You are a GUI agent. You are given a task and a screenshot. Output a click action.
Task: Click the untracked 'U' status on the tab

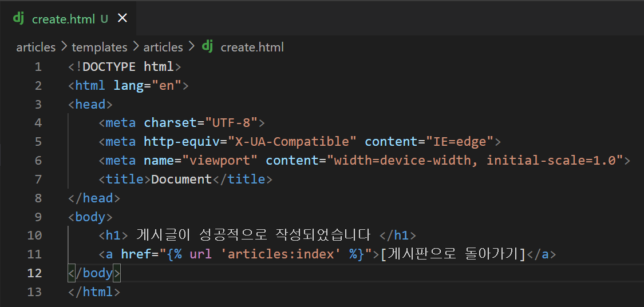coord(104,19)
